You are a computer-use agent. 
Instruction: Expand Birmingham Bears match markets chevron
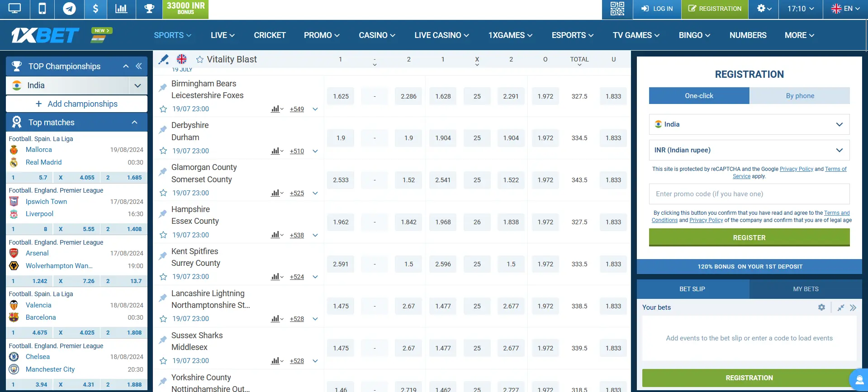click(315, 109)
